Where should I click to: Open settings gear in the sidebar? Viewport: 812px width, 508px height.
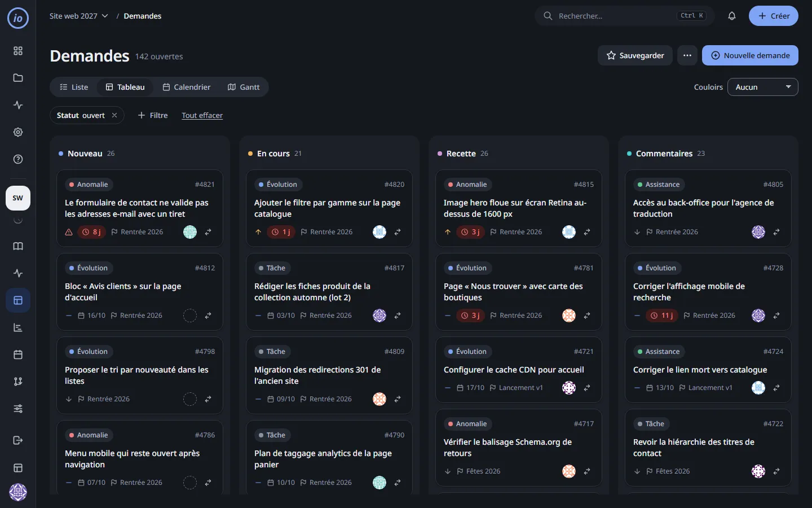click(x=18, y=132)
